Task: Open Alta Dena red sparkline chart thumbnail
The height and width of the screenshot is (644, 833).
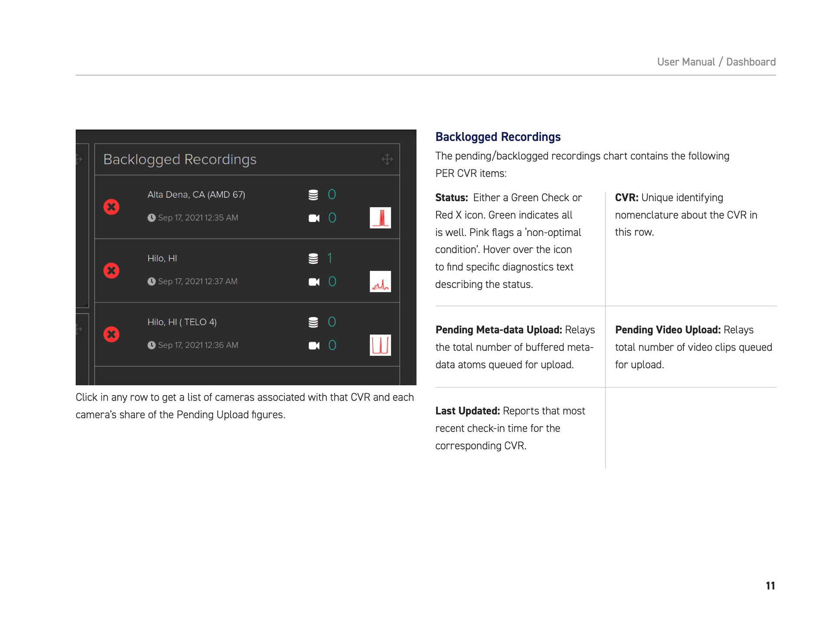Action: pyautogui.click(x=380, y=218)
